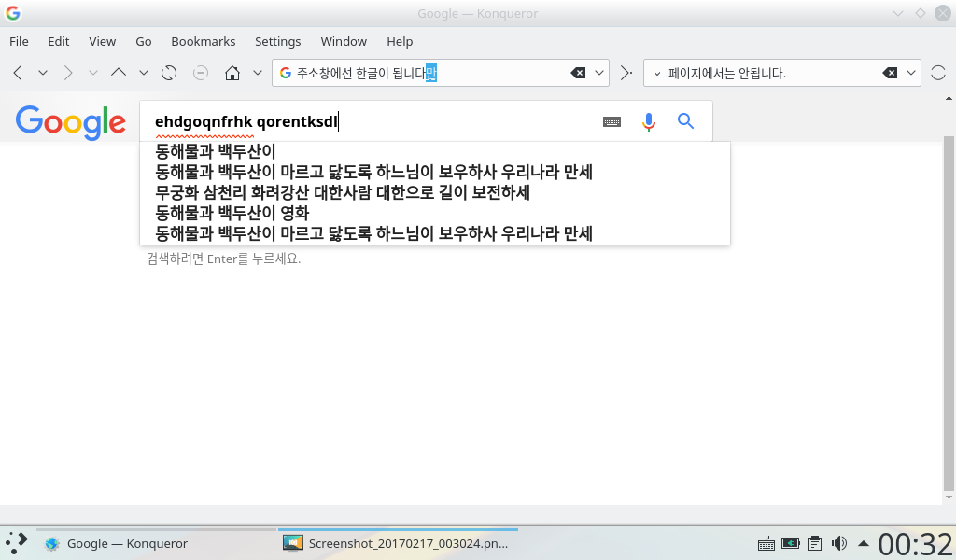This screenshot has width=956, height=560.
Task: Open the File menu
Action: 19,41
